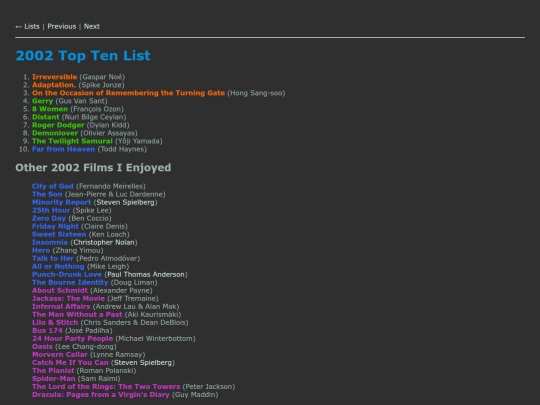Open the 24 Hour Party People link
The height and width of the screenshot is (405, 540).
(x=72, y=339)
